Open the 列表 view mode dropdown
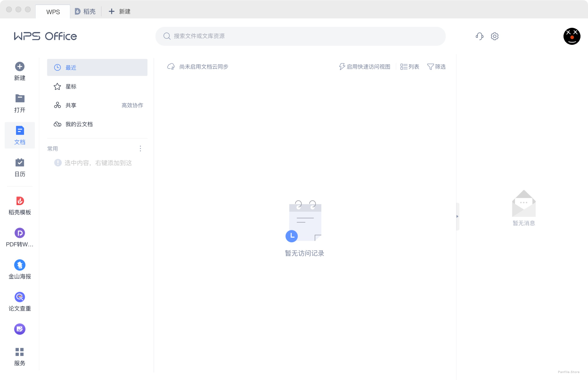This screenshot has width=588, height=380. pos(410,67)
